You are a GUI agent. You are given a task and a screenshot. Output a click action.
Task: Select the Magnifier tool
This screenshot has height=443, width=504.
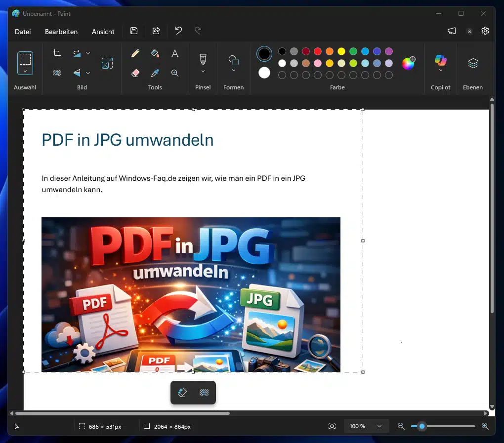pos(175,73)
